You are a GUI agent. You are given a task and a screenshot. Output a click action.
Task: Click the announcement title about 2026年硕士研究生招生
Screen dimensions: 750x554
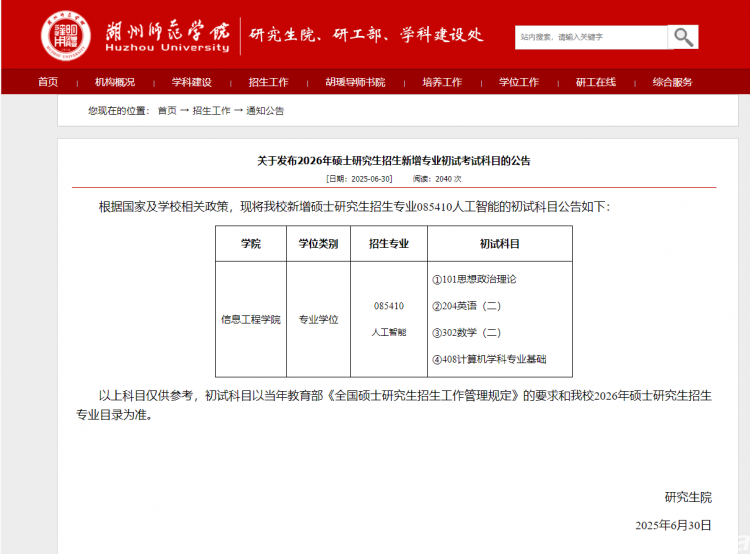pos(394,161)
